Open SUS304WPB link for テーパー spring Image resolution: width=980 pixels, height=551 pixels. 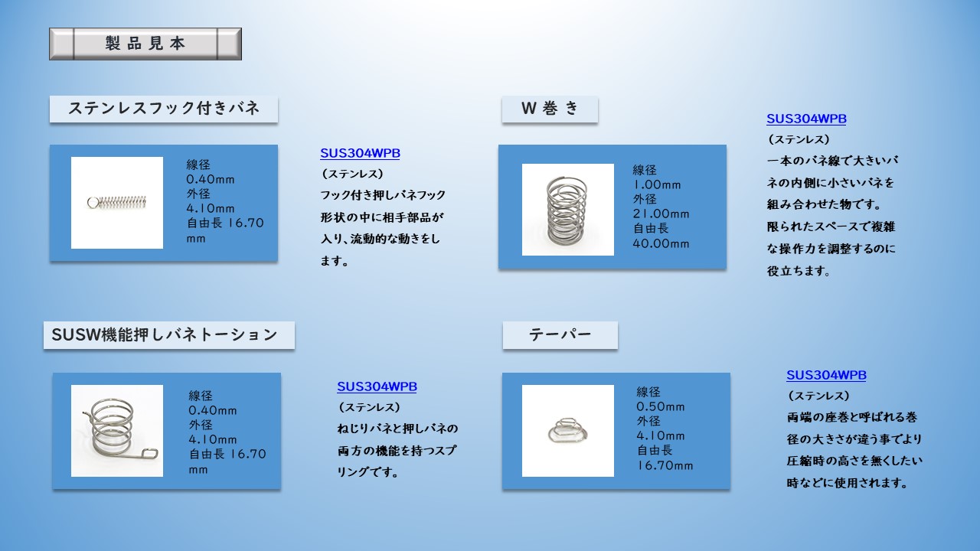point(826,375)
